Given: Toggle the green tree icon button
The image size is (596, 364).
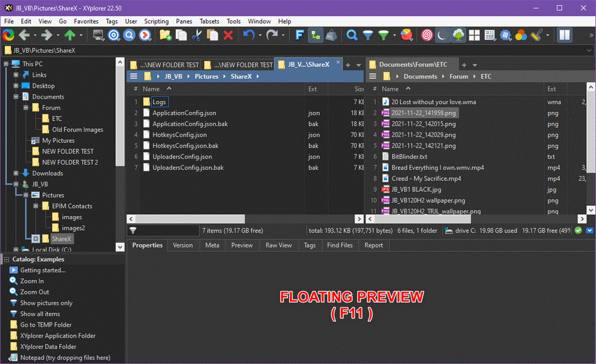Looking at the screenshot, I should tap(459, 36).
